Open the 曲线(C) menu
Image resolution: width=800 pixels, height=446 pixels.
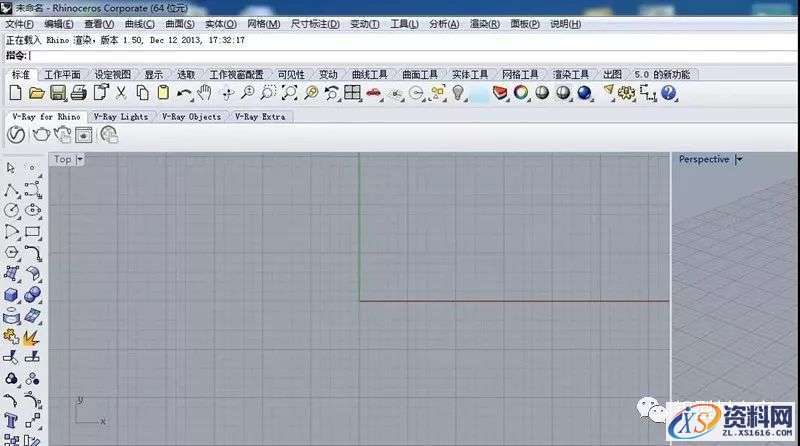pos(139,23)
